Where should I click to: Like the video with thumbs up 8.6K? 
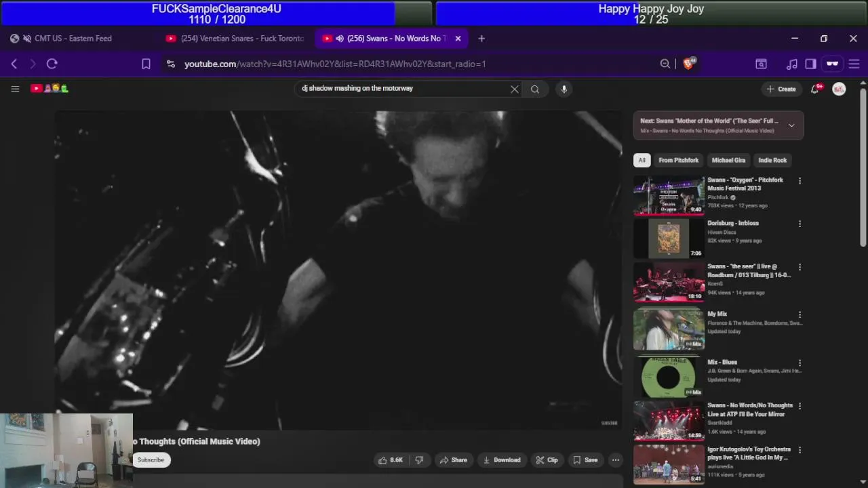click(391, 460)
